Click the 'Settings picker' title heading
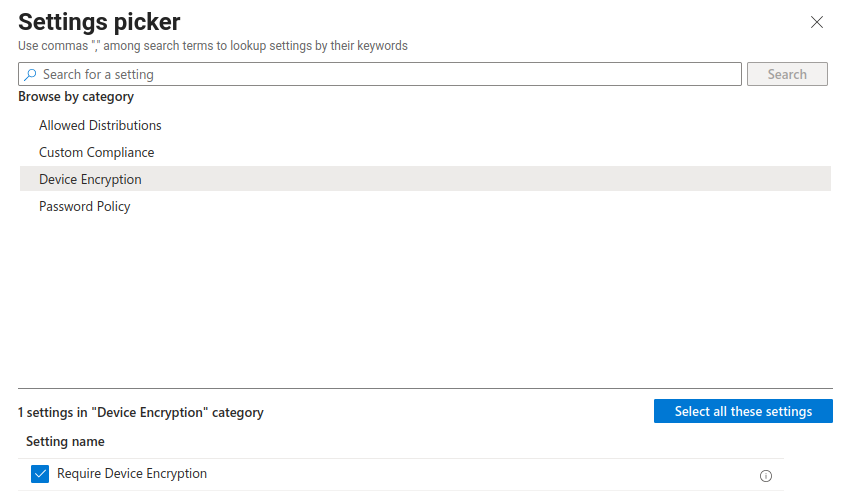Screen dimensions: 851x497 click(x=99, y=21)
